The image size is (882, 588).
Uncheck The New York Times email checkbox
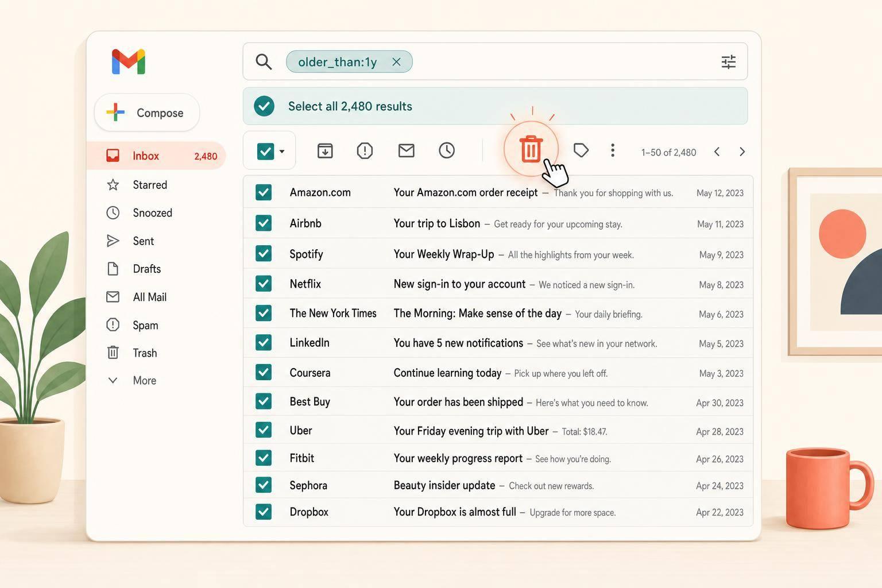(264, 313)
